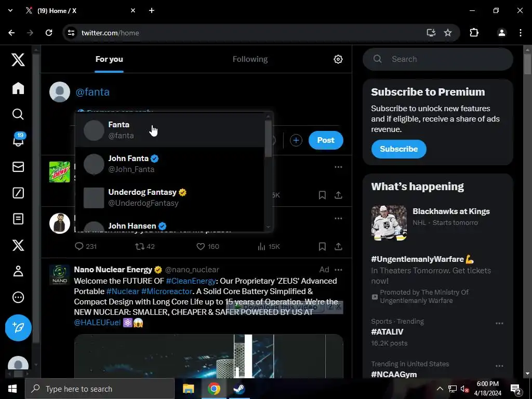Click Mountain Dew profile avatar

tap(59, 172)
